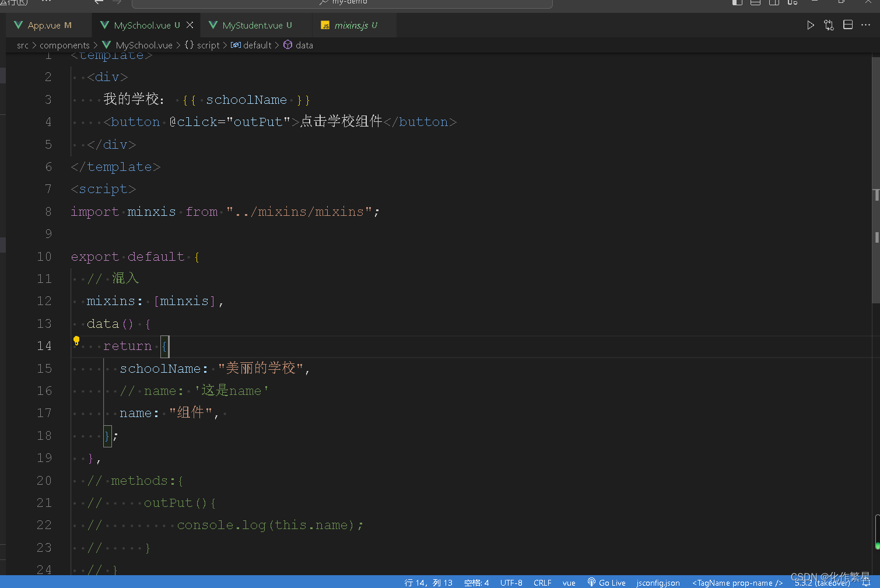
Task: Switch to the mixins.js tab
Action: click(355, 25)
